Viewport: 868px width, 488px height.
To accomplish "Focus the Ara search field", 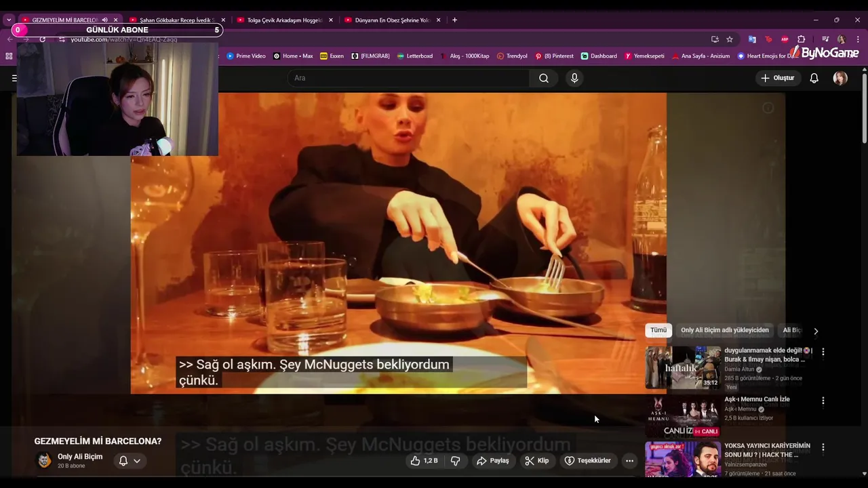I will 409,78.
